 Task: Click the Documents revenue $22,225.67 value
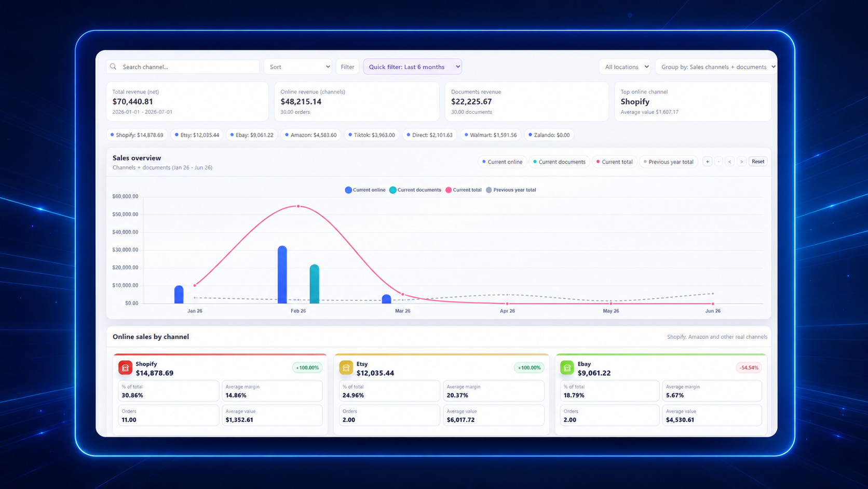point(471,102)
